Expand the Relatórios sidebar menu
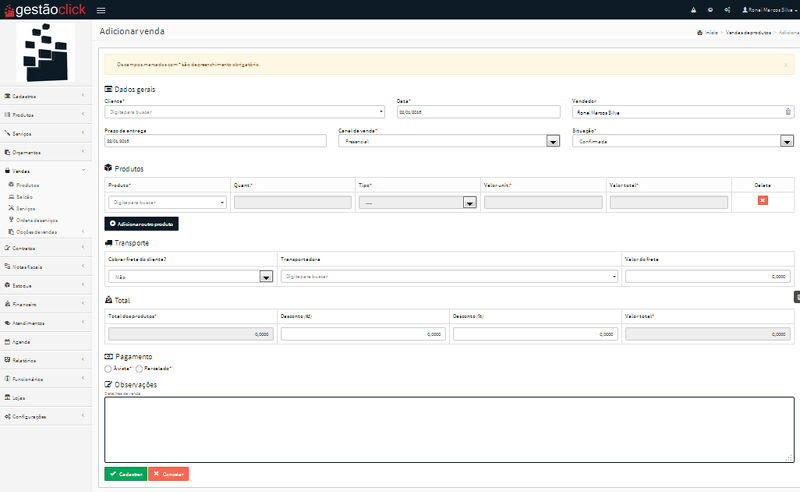 (x=45, y=360)
